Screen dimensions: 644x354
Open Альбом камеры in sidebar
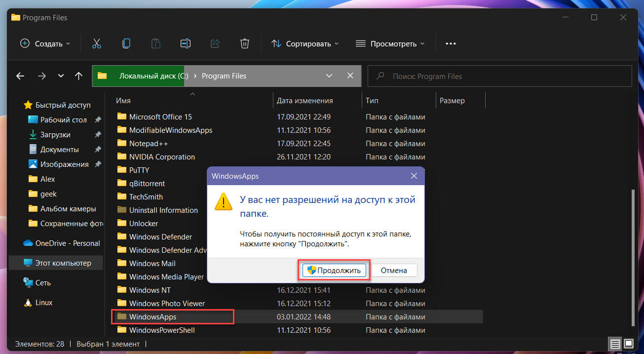68,208
